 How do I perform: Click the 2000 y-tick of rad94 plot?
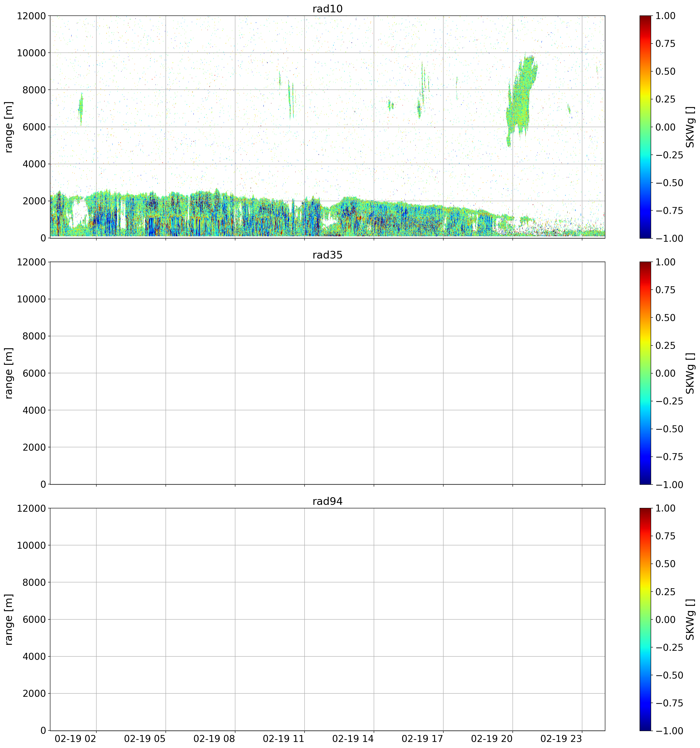pyautogui.click(x=34, y=693)
